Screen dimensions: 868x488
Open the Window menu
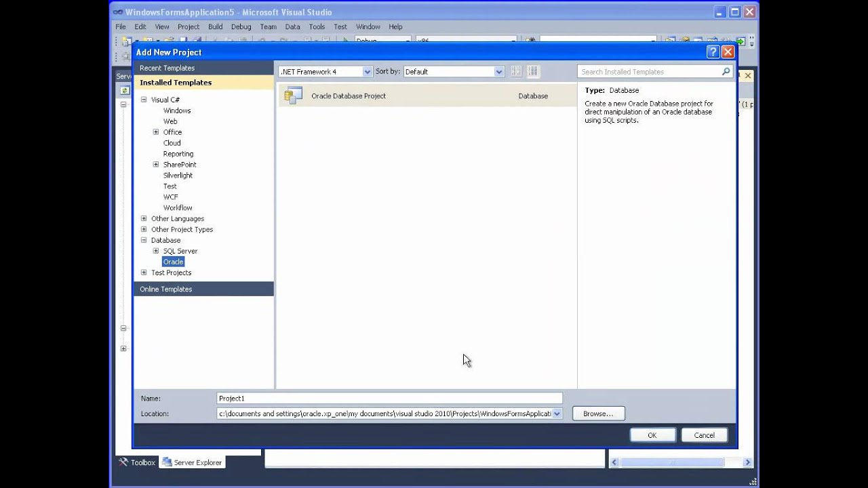[x=368, y=26]
